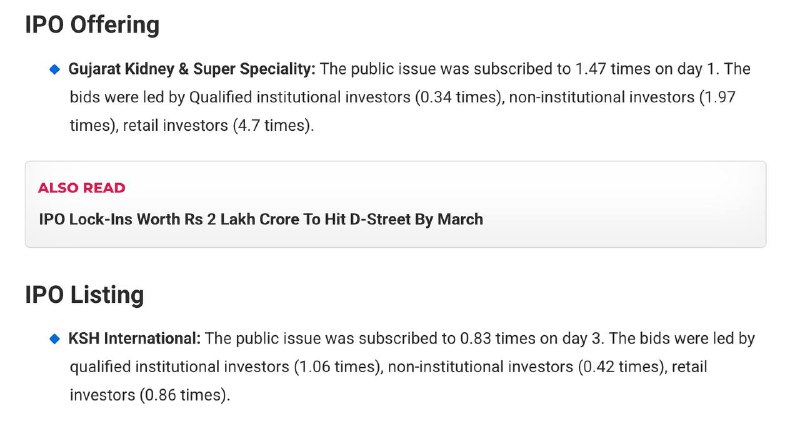Click the red ALSO READ label
The height and width of the screenshot is (421, 800).
pyautogui.click(x=82, y=188)
